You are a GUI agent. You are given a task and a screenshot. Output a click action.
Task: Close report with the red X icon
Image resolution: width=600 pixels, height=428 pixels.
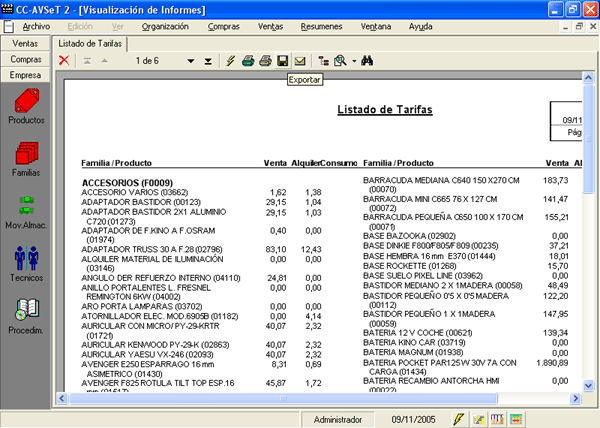(64, 60)
